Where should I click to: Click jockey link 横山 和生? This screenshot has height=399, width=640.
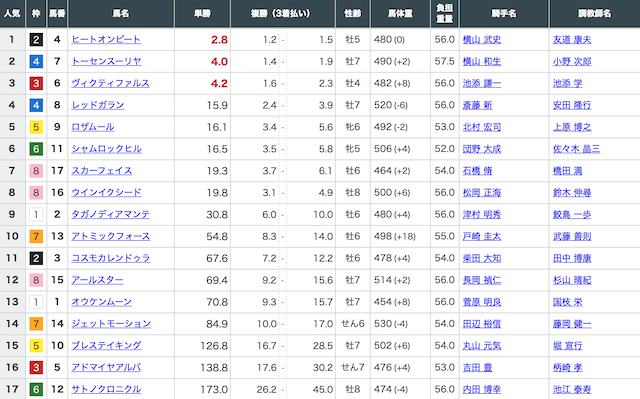click(x=482, y=62)
